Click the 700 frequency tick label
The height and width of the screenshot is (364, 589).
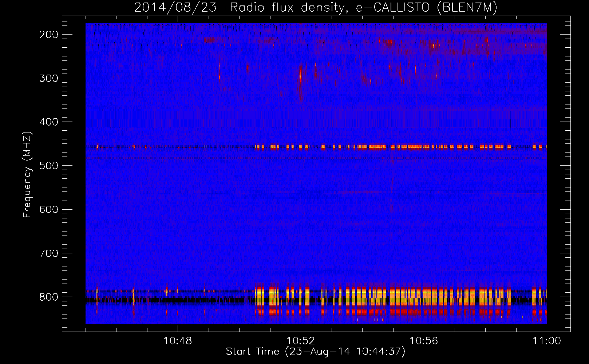click(x=49, y=253)
